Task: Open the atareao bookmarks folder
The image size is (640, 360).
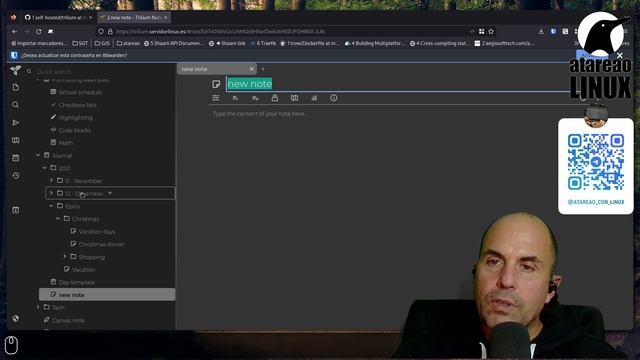Action: tap(128, 43)
